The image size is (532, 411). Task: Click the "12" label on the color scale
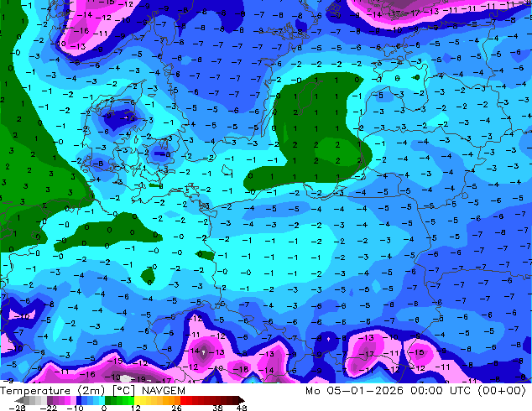pyautogui.click(x=136, y=408)
